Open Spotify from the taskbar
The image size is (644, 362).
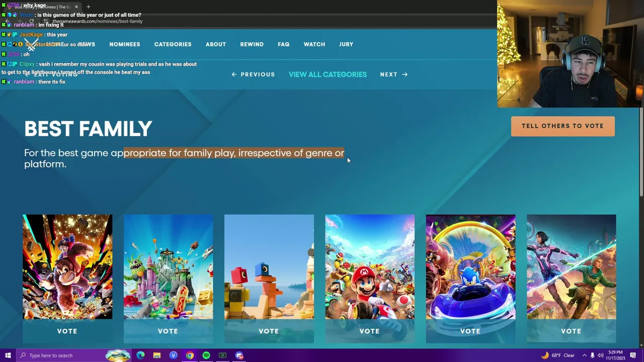206,355
